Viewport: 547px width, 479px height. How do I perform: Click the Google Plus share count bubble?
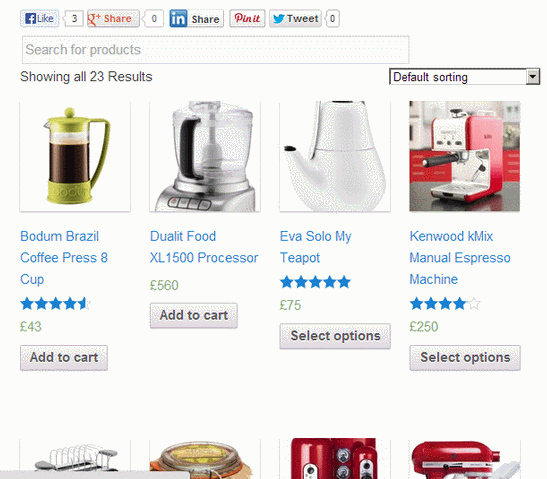[x=153, y=18]
